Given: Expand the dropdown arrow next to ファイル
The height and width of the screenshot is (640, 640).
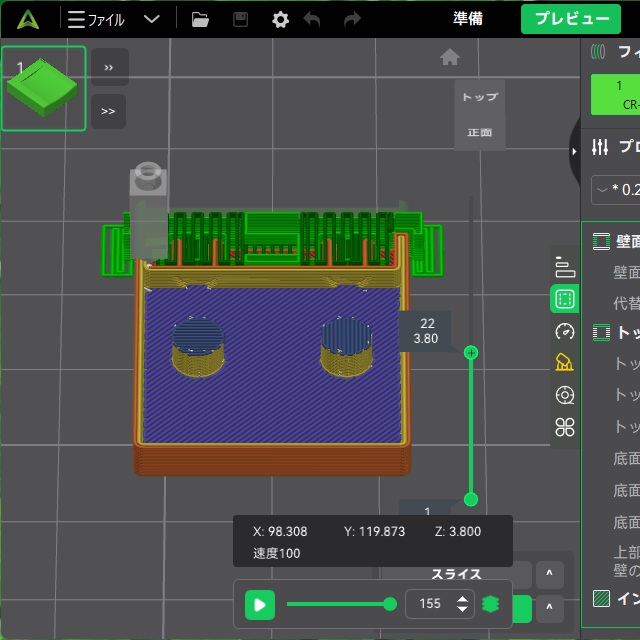Looking at the screenshot, I should pos(152,19).
